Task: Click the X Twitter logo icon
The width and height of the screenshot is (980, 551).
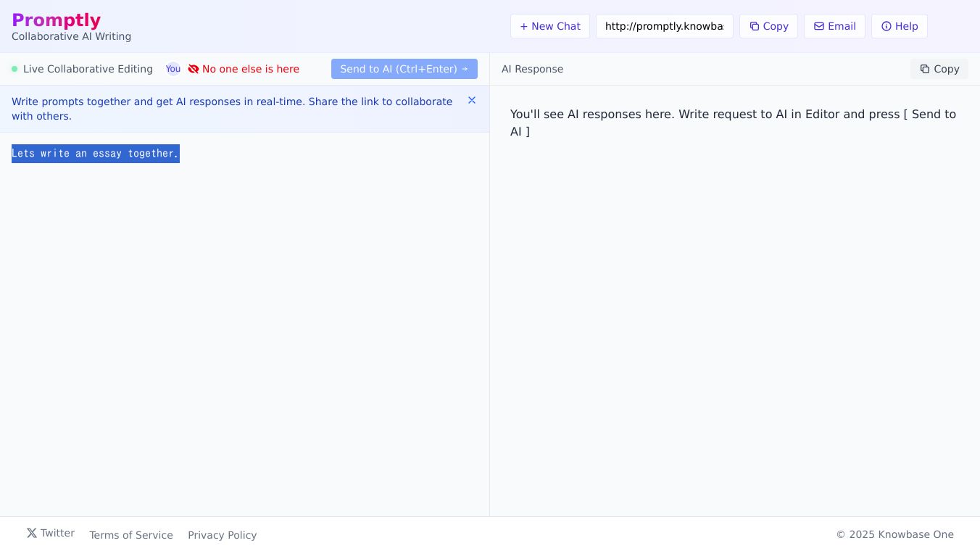Action: pyautogui.click(x=32, y=533)
